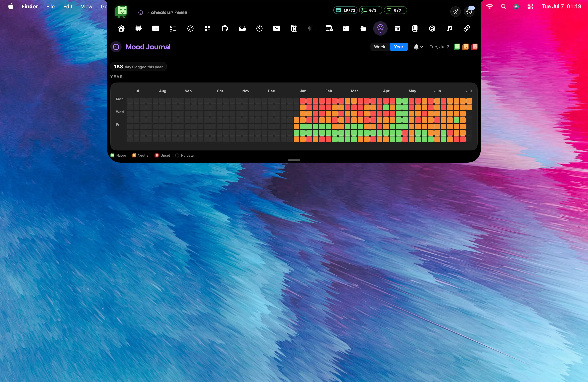
Task: Open Siri from menu bar
Action: [x=516, y=6]
